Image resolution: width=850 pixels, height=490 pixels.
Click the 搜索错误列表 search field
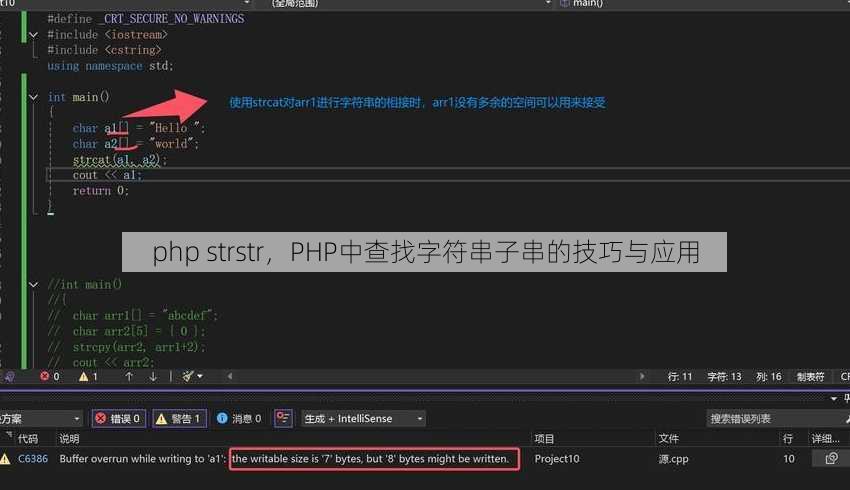775,418
